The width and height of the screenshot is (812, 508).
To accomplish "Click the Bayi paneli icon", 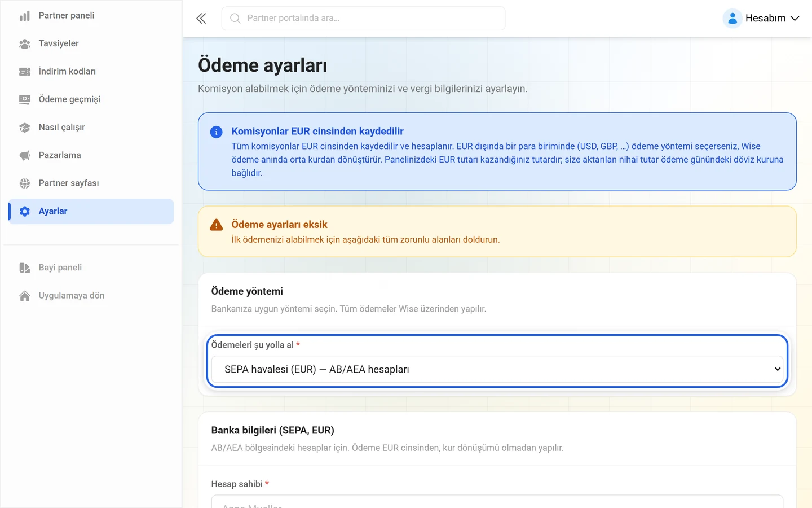I will (25, 268).
